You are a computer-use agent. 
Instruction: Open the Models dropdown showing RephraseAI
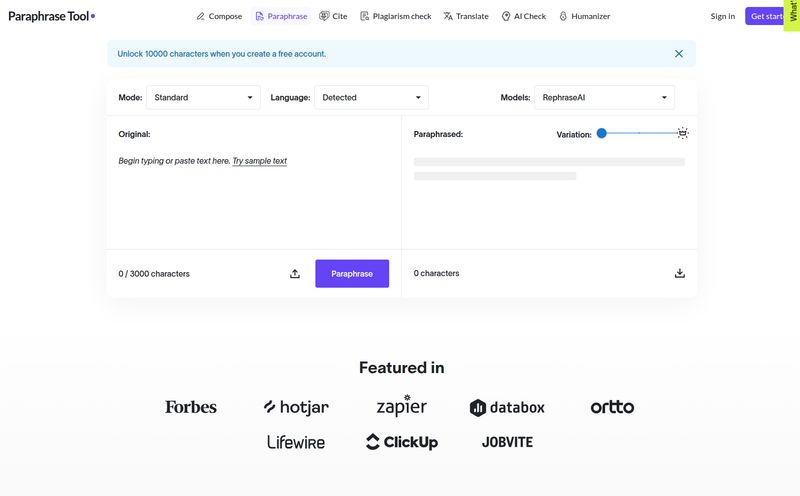[x=604, y=97]
